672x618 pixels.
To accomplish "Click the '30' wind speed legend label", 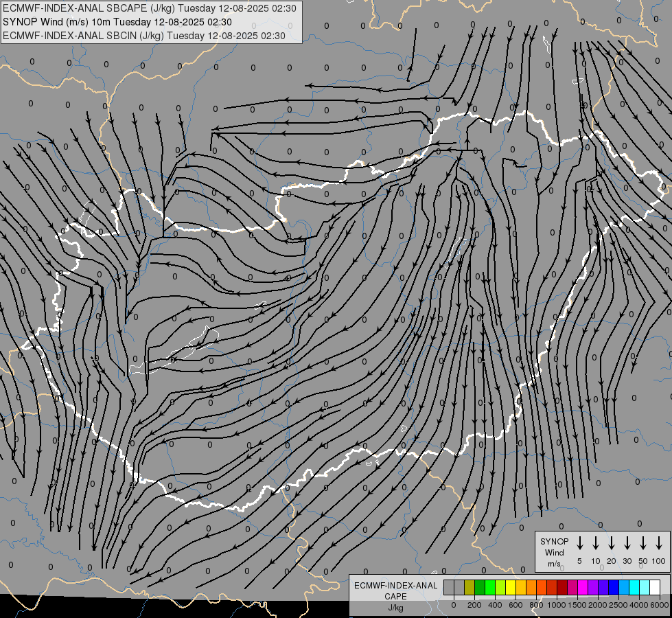I will pos(627,561).
